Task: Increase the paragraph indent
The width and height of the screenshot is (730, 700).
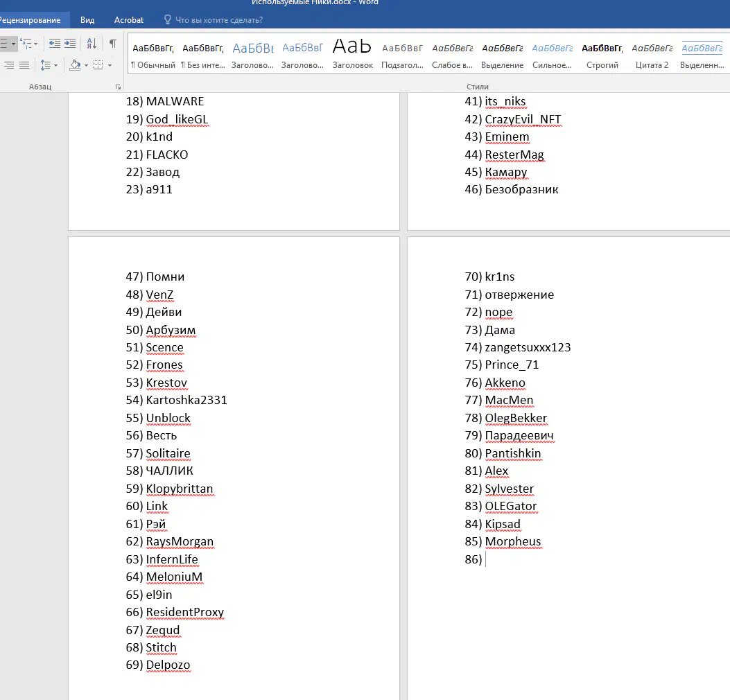Action: click(x=70, y=43)
